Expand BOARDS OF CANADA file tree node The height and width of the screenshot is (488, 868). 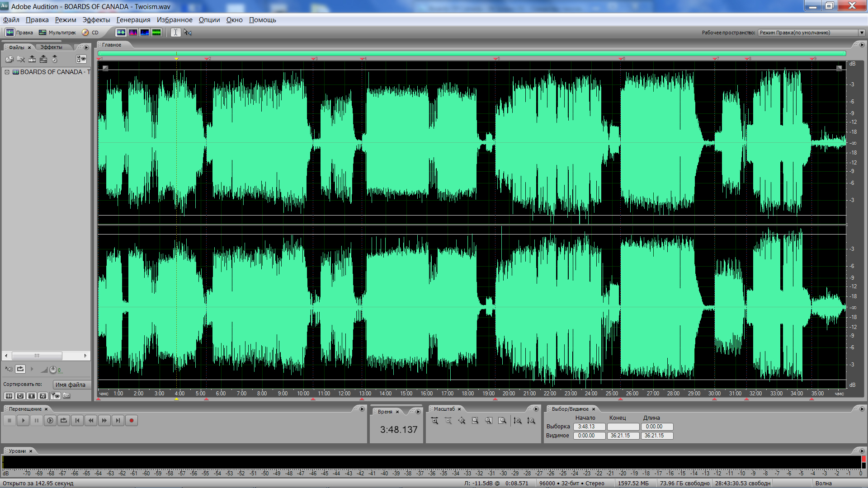(x=7, y=72)
